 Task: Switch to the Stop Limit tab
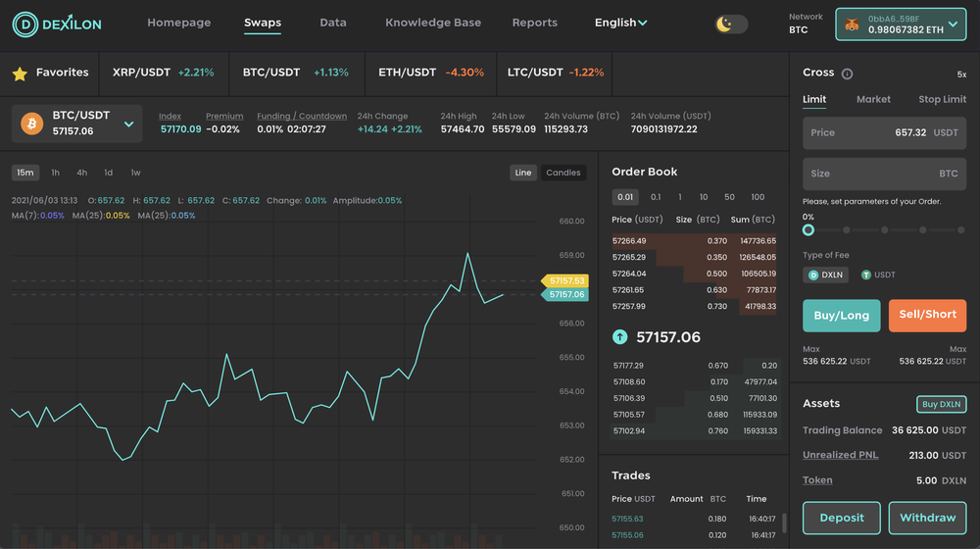[942, 99]
